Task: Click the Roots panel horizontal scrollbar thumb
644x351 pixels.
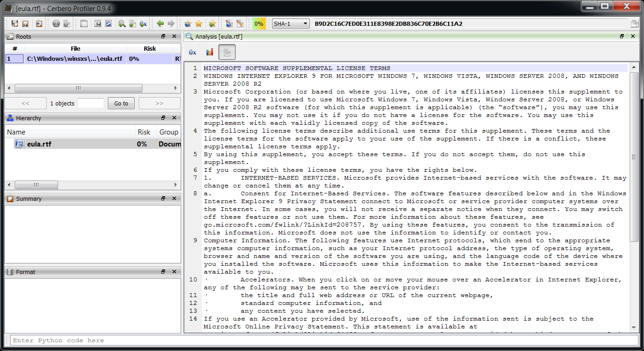Action: click(x=78, y=88)
